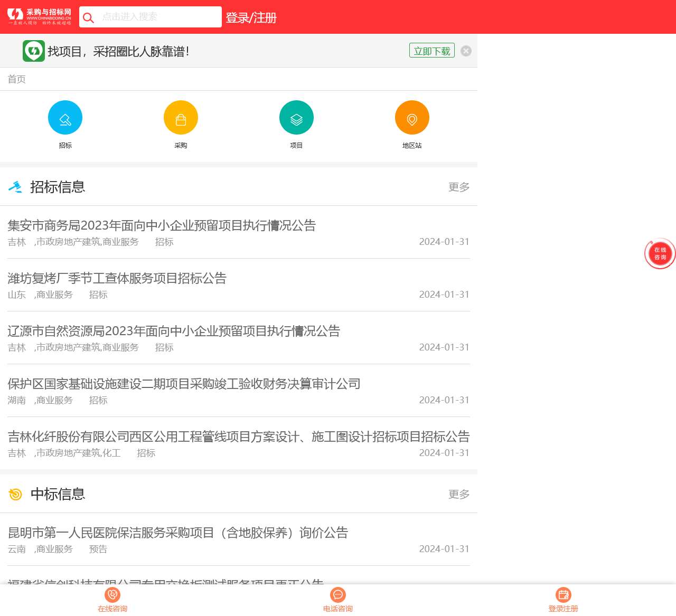Screen dimensions: 676x616
Task: Tap the 电话咨询 phone icon
Action: (x=337, y=595)
